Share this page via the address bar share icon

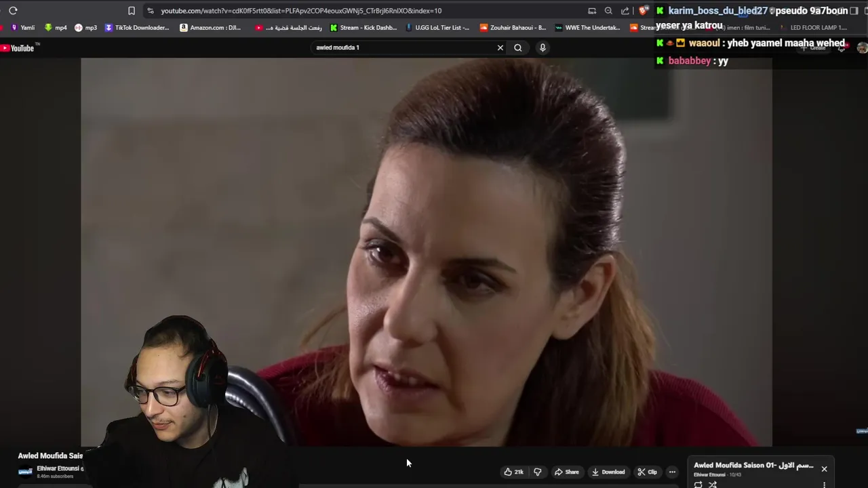click(x=625, y=11)
